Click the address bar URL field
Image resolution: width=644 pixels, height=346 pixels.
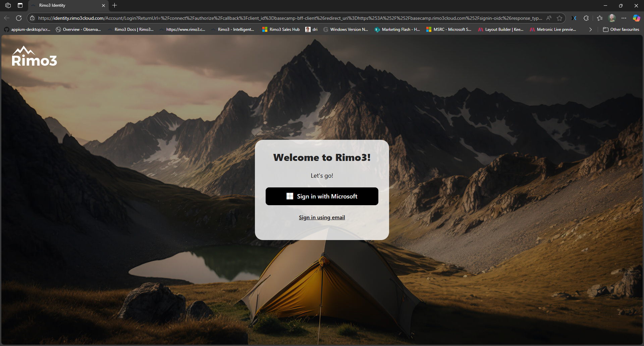[x=288, y=18]
